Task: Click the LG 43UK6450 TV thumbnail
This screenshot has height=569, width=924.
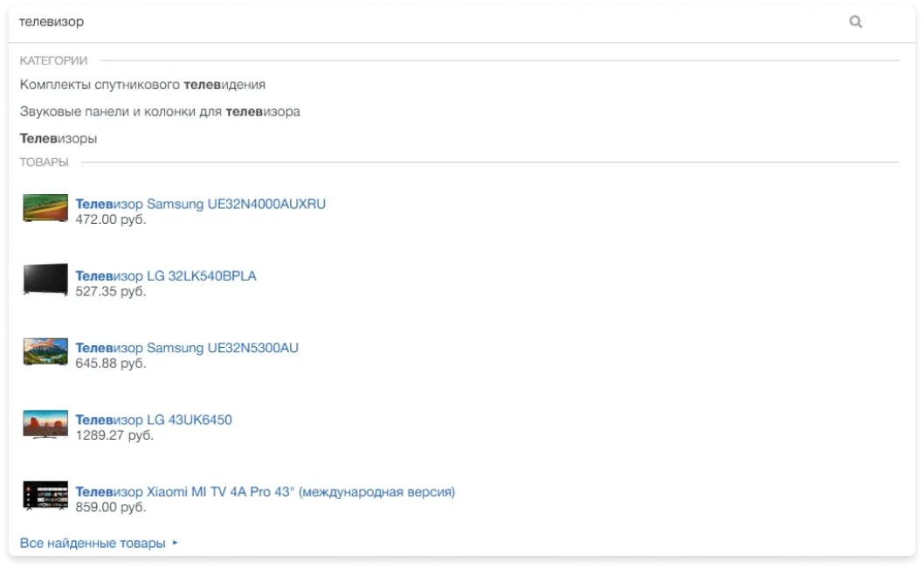Action: (45, 423)
